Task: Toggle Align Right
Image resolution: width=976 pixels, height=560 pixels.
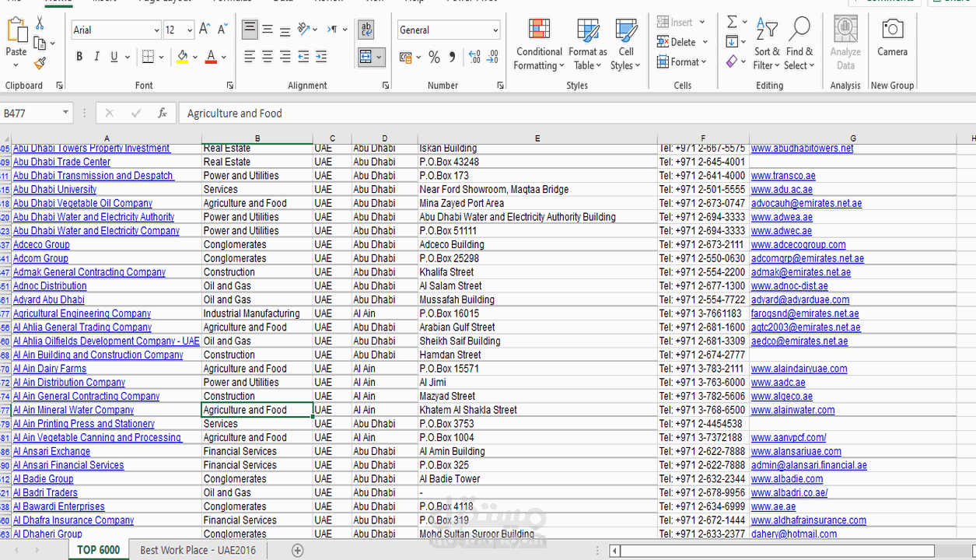Action: [285, 57]
